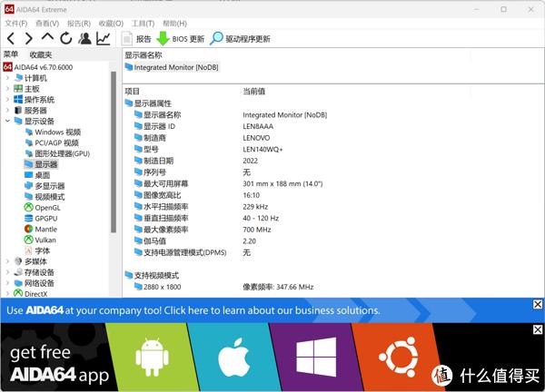Expand the 网络设备 tree node

(x=7, y=282)
